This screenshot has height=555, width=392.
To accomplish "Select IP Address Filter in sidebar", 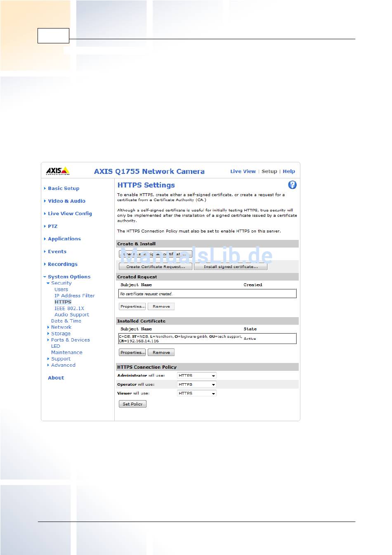I will [75, 296].
